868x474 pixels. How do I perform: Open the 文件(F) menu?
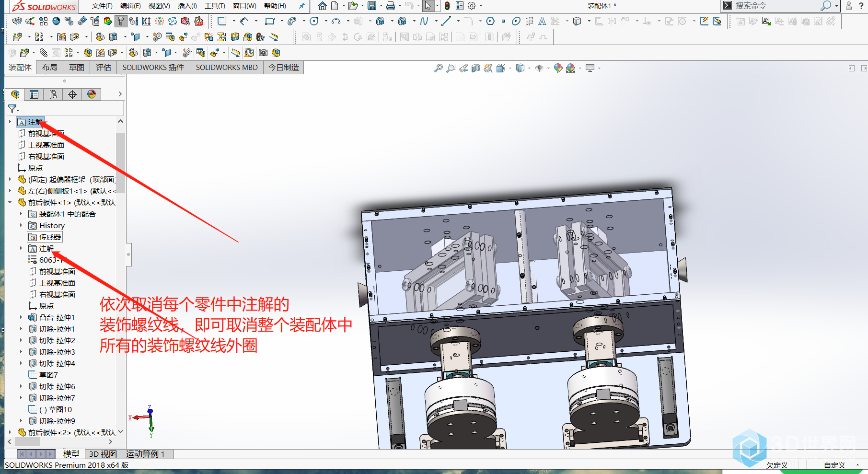click(x=102, y=6)
